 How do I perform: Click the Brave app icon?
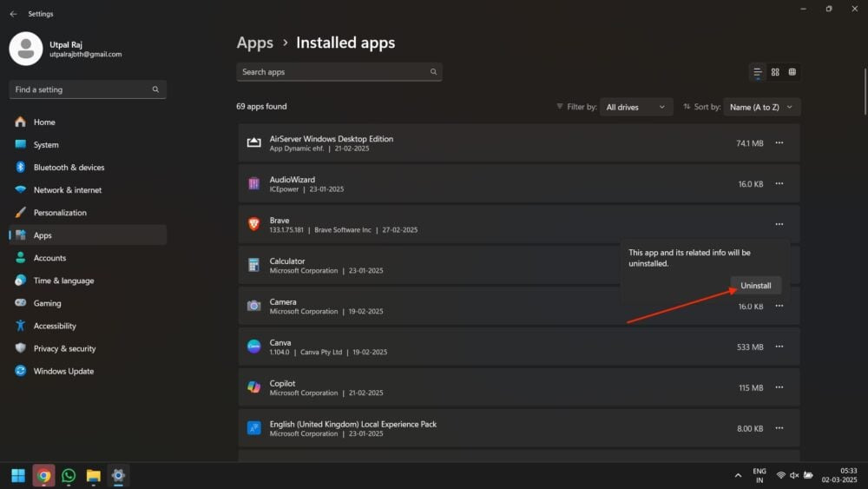coord(253,224)
